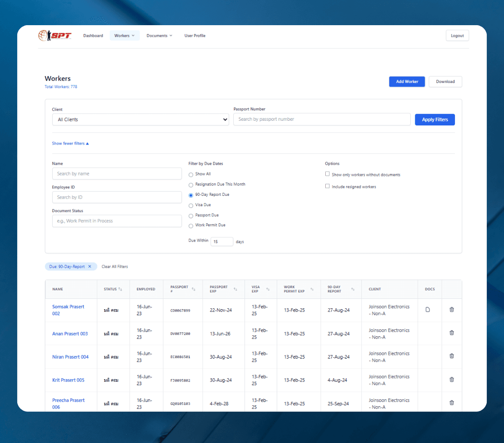The width and height of the screenshot is (504, 443).
Task: Click passport expiry 22-Nov-24
Action: coord(221,310)
